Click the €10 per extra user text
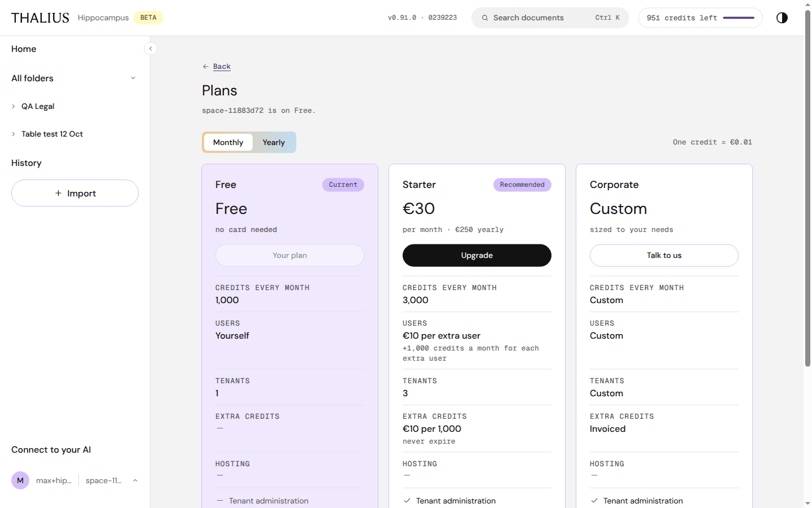The width and height of the screenshot is (812, 508). [442, 336]
